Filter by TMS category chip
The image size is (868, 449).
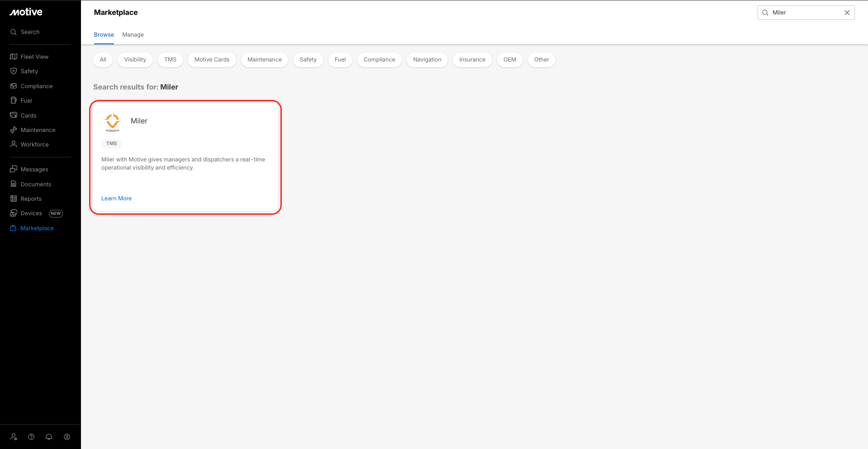coord(171,60)
